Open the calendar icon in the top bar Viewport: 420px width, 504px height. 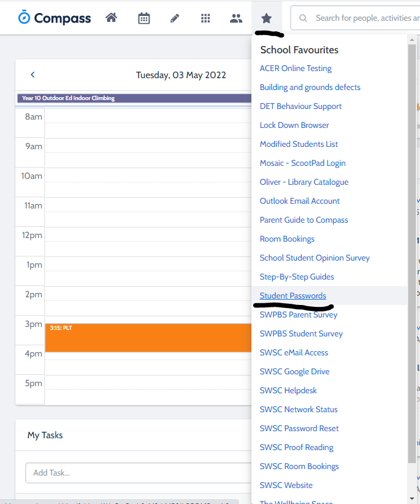coord(144,18)
